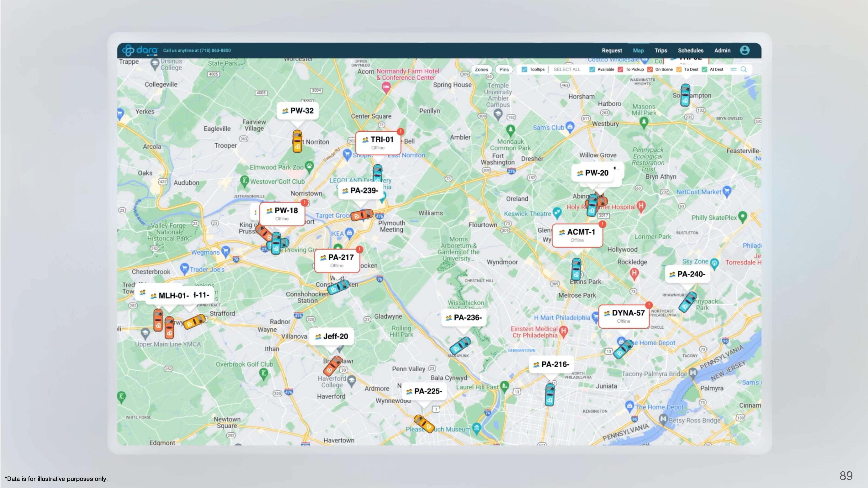Select the blue car near Southampton

(x=685, y=95)
